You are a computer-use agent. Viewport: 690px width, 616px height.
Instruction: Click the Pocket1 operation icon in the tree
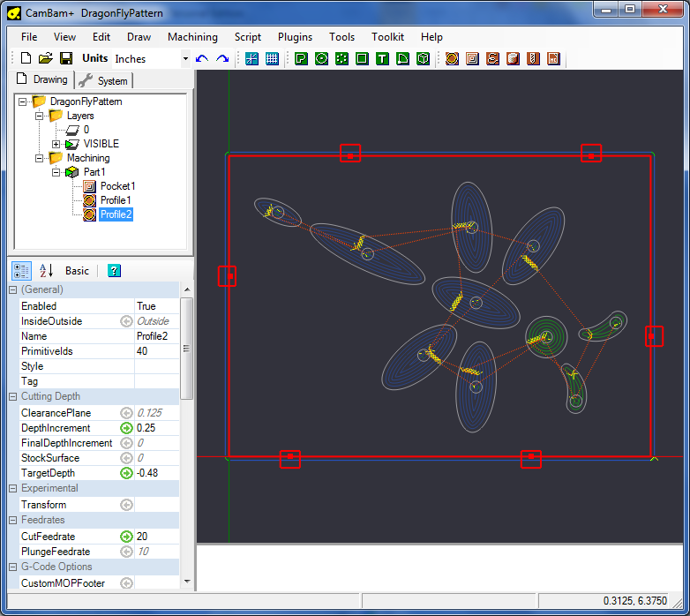tap(89, 186)
